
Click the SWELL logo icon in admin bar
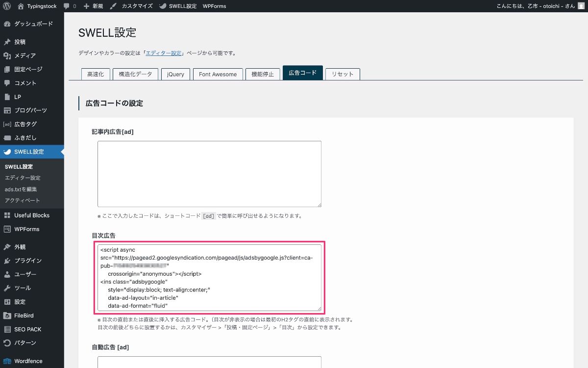(164, 6)
